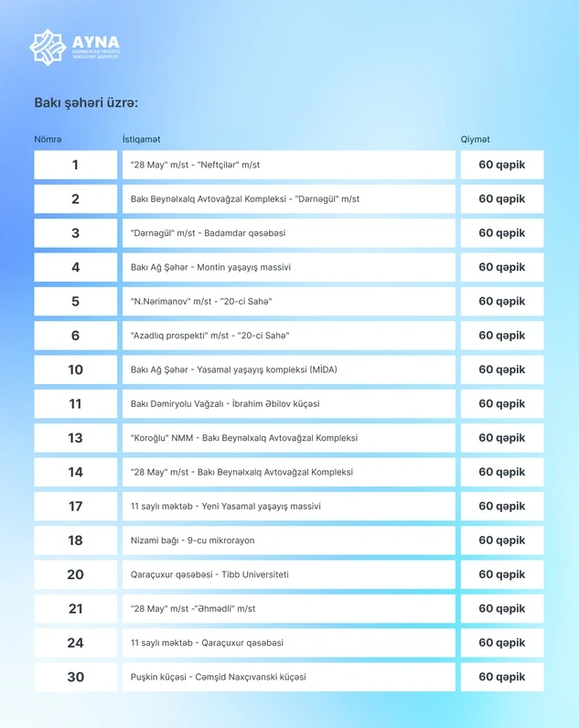Click Qaraçuxur qəsəbəsi – Tibb Universiteti route

210,574
